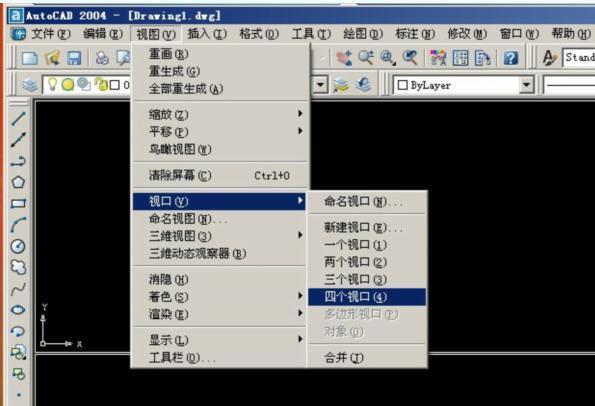Viewport: 595px width, 406px height.
Task: Select 两个视口(2) entry
Action: [367, 262]
